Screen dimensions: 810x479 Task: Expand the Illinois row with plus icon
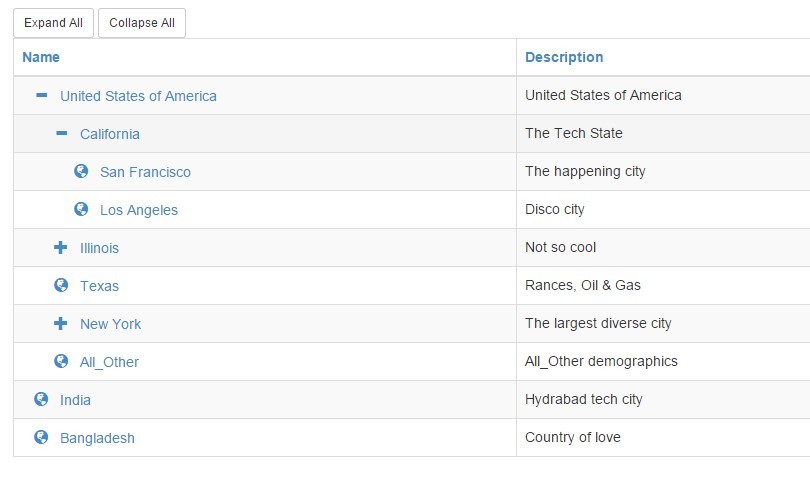tap(60, 248)
